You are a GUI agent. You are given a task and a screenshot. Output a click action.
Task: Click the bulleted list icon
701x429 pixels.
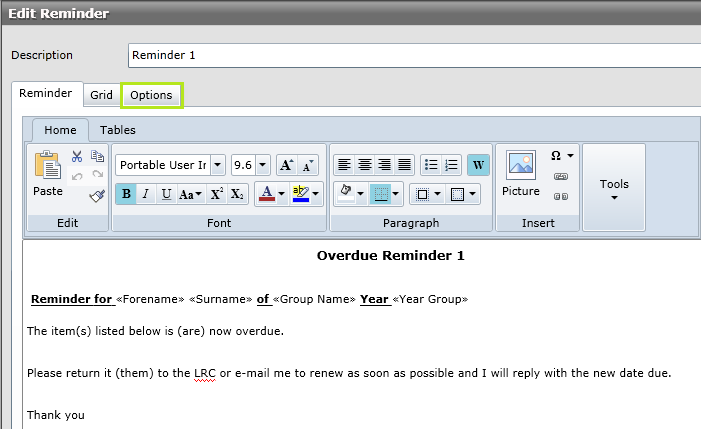[x=430, y=165]
